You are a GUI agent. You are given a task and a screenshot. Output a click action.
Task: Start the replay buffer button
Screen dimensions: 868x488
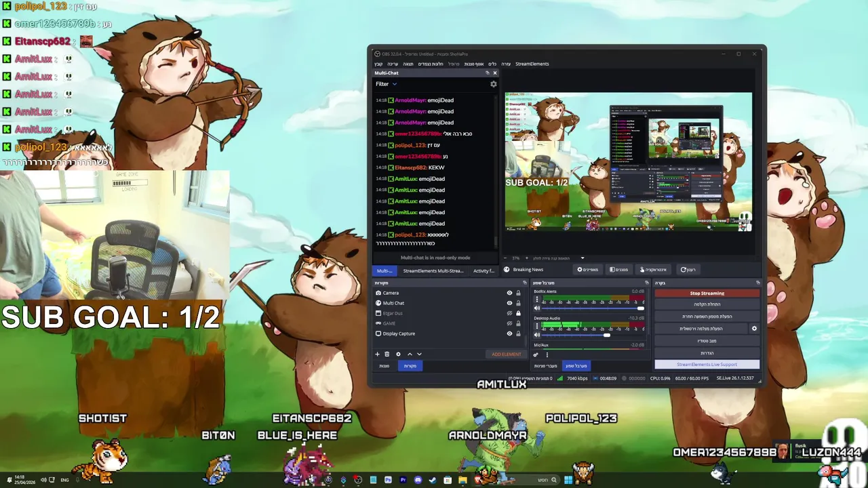coord(707,317)
